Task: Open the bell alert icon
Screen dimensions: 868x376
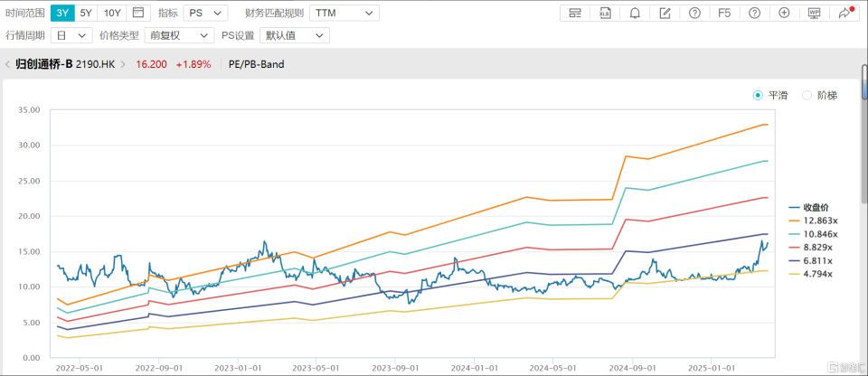Action: click(x=635, y=14)
